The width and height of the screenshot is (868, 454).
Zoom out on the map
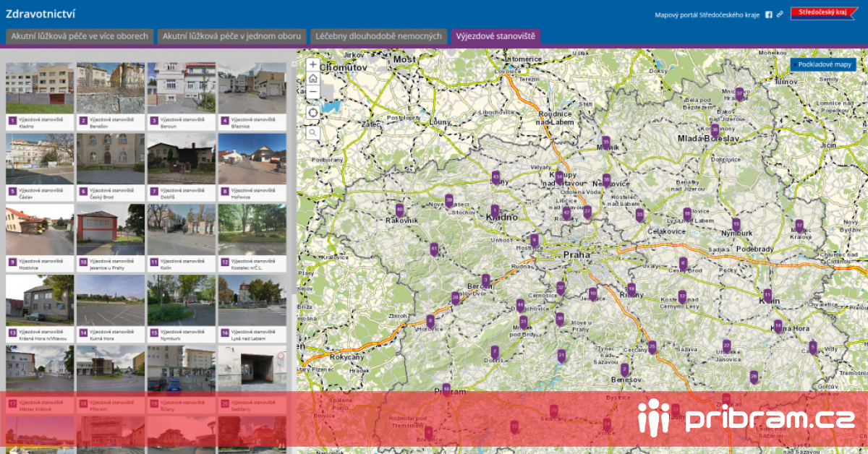(x=312, y=92)
